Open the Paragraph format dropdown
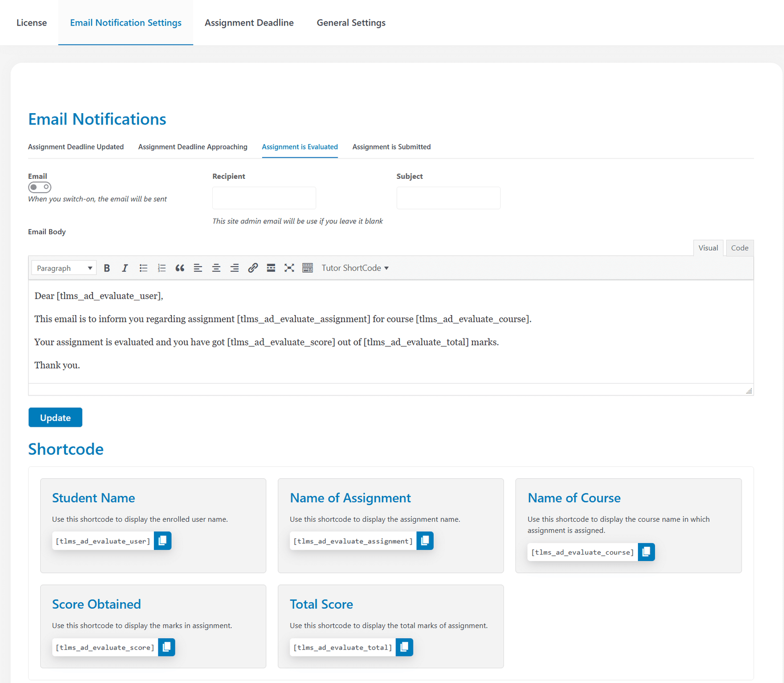This screenshot has width=784, height=683. tap(64, 268)
